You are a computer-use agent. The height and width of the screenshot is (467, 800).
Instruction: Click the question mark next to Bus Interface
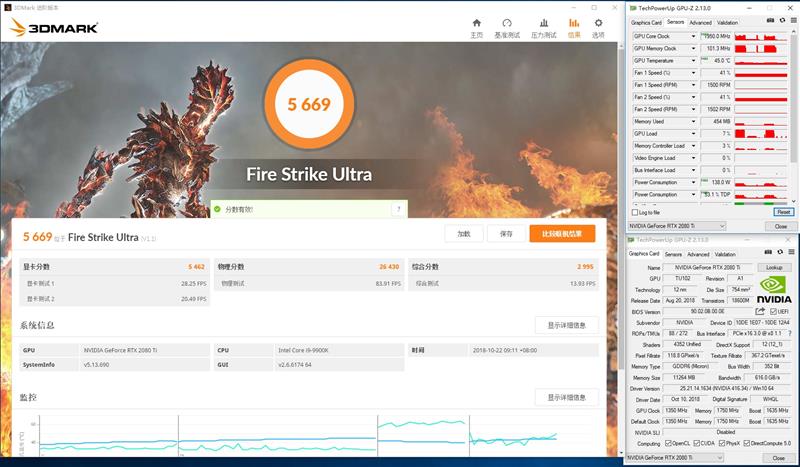(789, 333)
